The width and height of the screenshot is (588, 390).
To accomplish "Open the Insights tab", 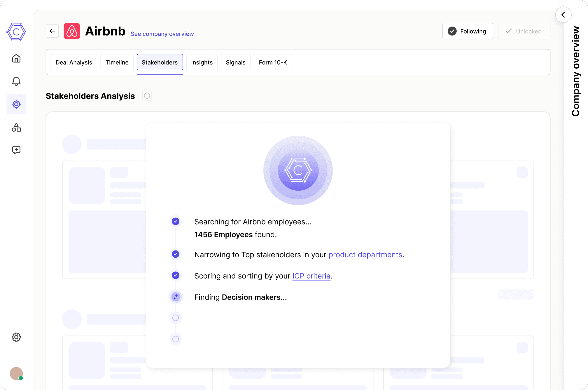I will pyautogui.click(x=202, y=62).
